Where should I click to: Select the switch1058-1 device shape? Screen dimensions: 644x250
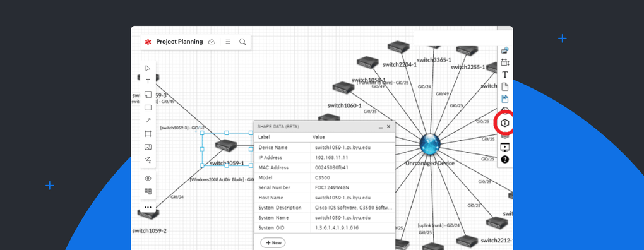(367, 62)
